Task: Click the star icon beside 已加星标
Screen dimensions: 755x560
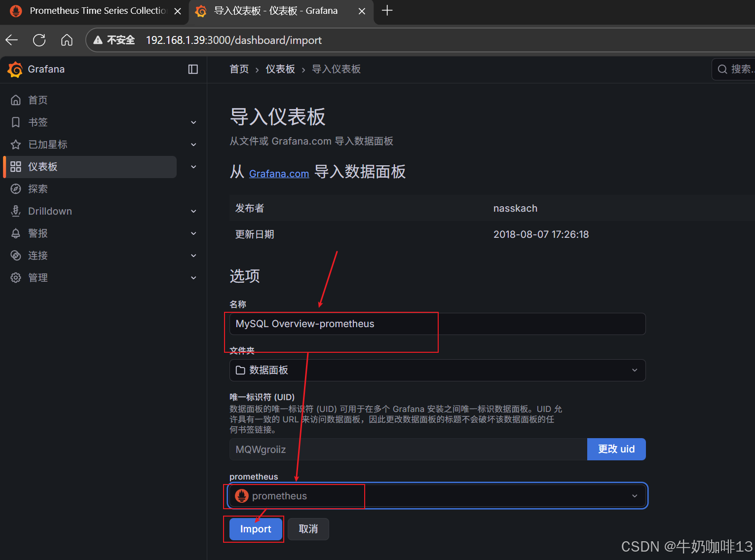Action: pyautogui.click(x=16, y=145)
